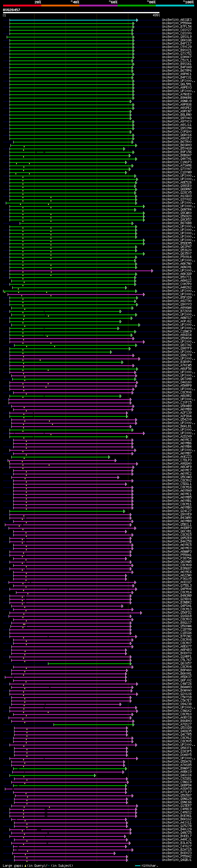The width and height of the screenshot is (197, 868).
Task: Click the AV628457 query name
Action: pos(11,10)
